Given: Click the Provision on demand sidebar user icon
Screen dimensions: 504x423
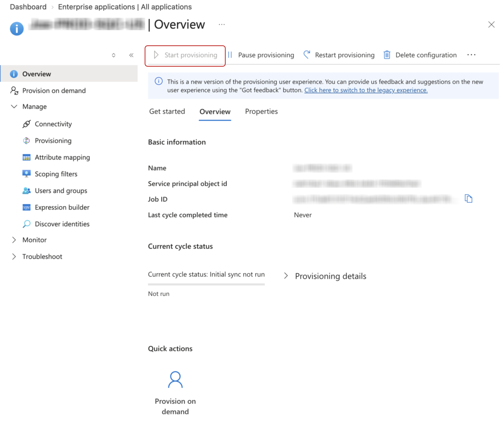Looking at the screenshot, I should coord(14,91).
